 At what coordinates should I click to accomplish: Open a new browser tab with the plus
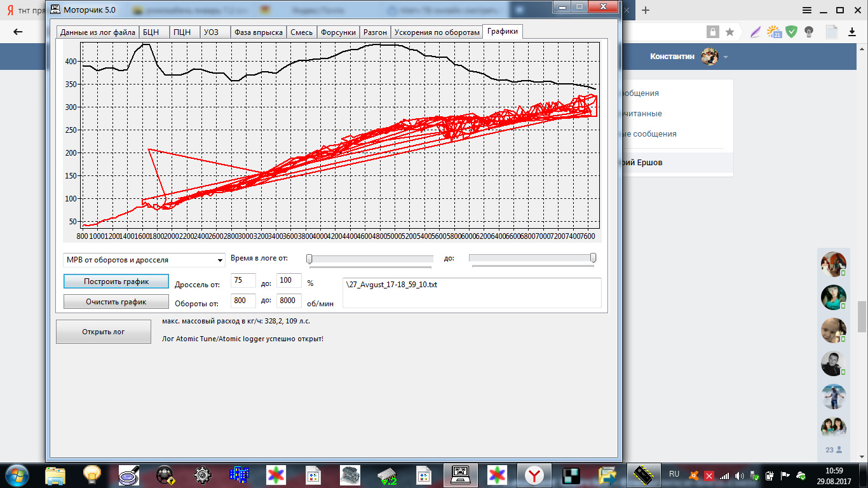(646, 10)
